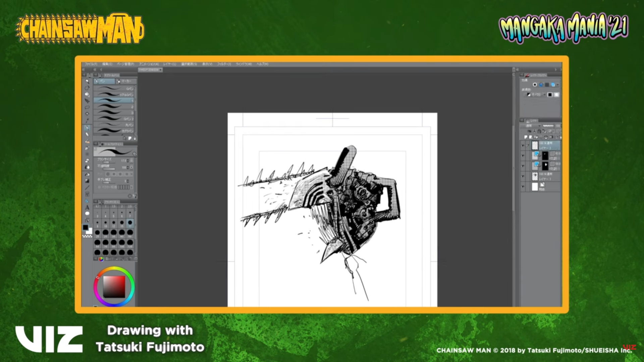This screenshot has width=644, height=362.
Task: Select the Pen tool in toolbar
Action: coord(87,128)
